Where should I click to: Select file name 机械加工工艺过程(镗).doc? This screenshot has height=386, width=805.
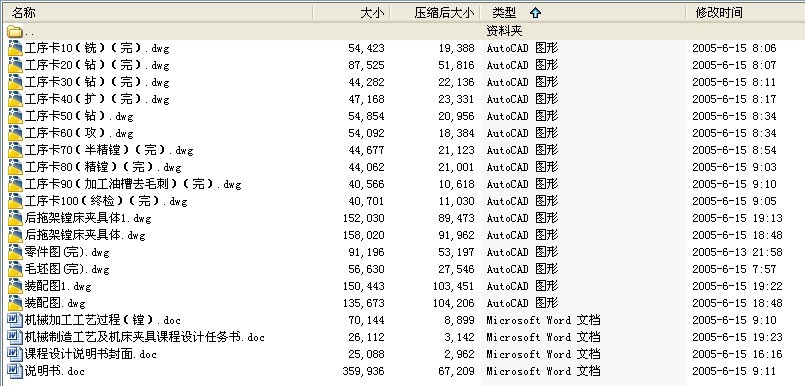[103, 319]
